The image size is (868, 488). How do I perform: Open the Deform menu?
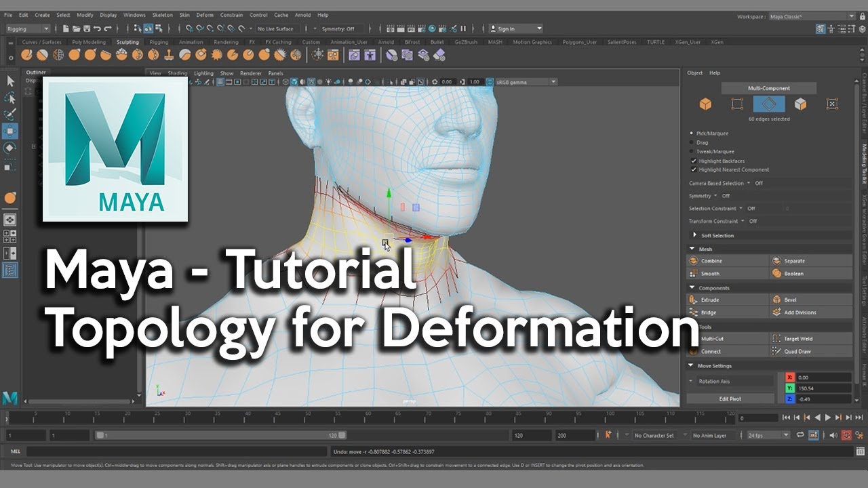pyautogui.click(x=204, y=15)
